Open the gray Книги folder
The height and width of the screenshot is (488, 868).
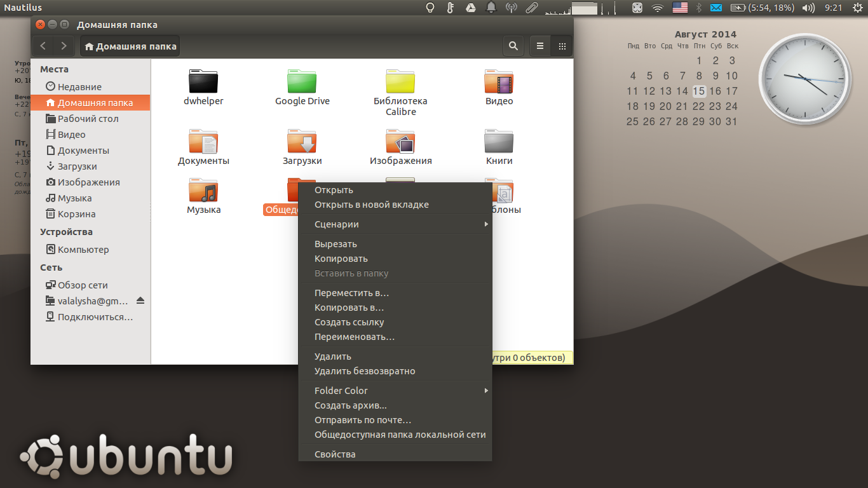tap(499, 142)
